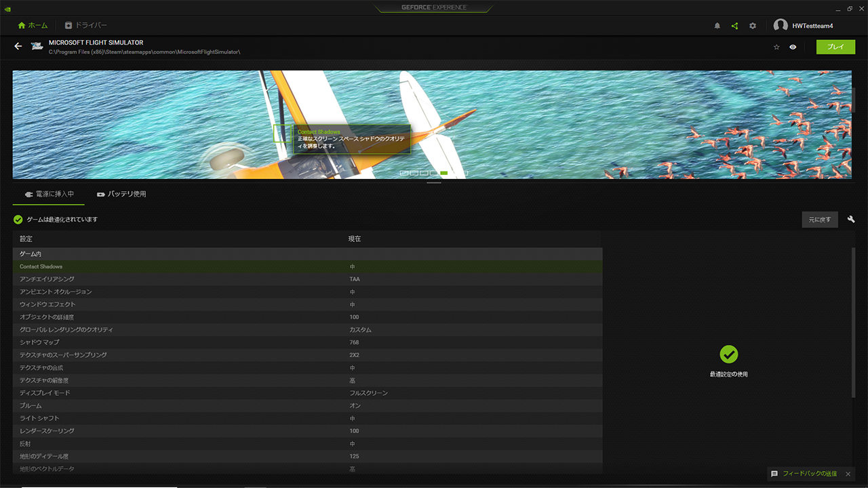Select the オブジェクトの詳細度 row
The width and height of the screenshot is (868, 488).
tap(307, 317)
